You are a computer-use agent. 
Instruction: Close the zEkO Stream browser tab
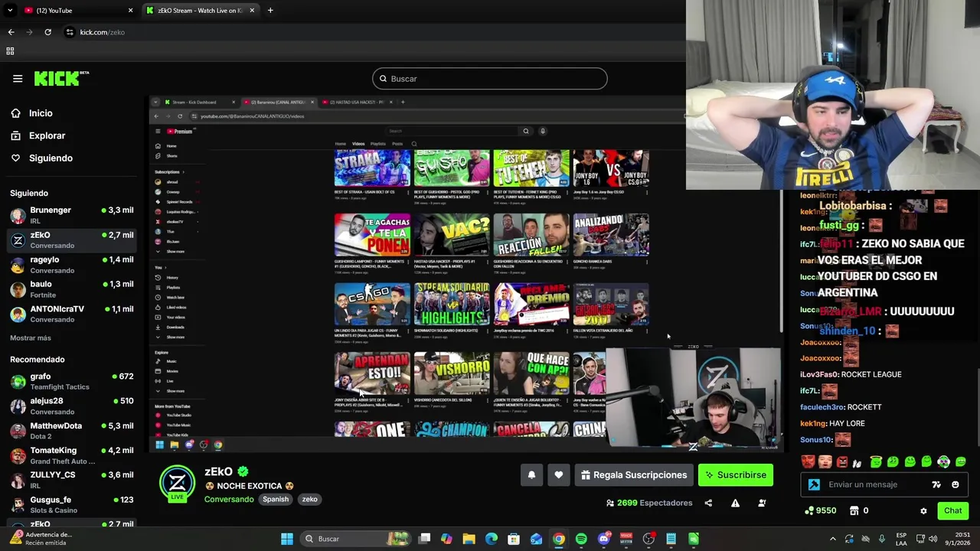point(251,11)
